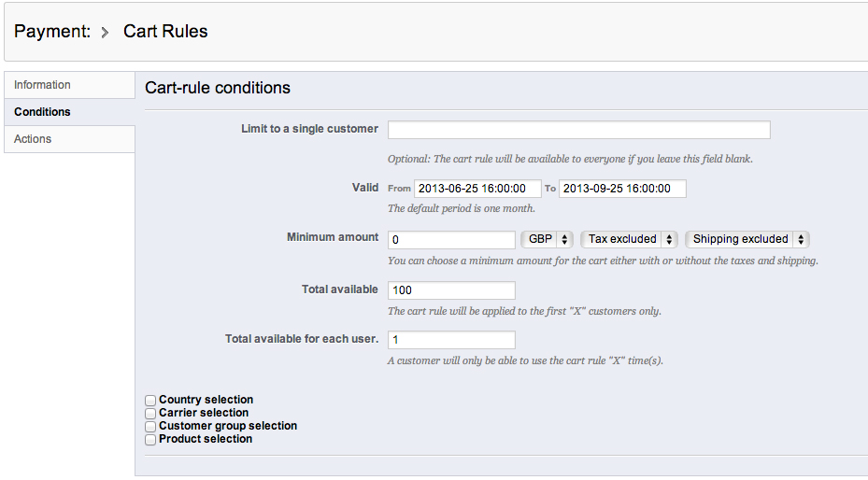The image size is (868, 480).
Task: Check the Customer group selection checkbox
Action: point(150,427)
